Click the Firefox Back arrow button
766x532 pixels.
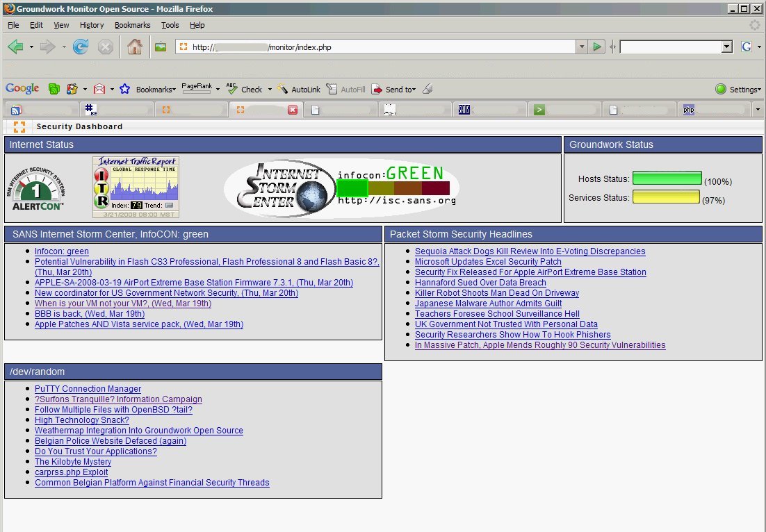tap(15, 47)
